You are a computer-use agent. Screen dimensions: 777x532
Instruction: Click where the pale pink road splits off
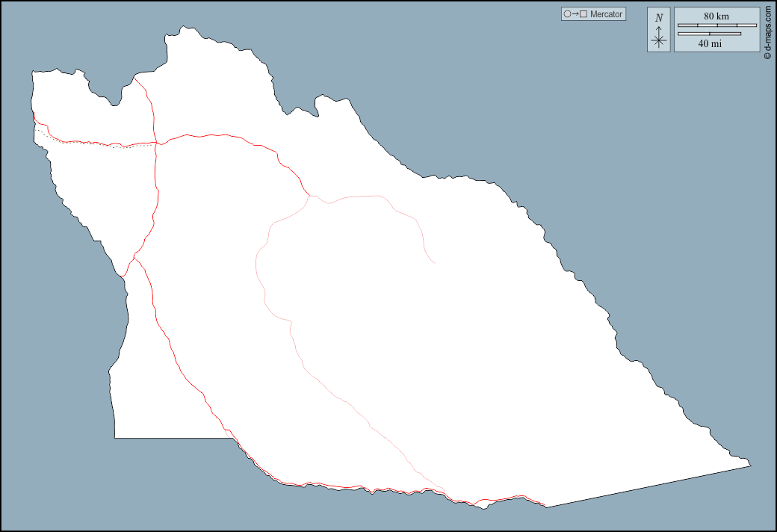pos(309,197)
